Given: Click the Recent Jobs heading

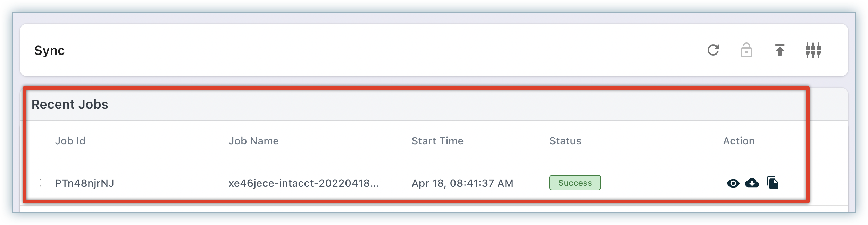Looking at the screenshot, I should 70,105.
